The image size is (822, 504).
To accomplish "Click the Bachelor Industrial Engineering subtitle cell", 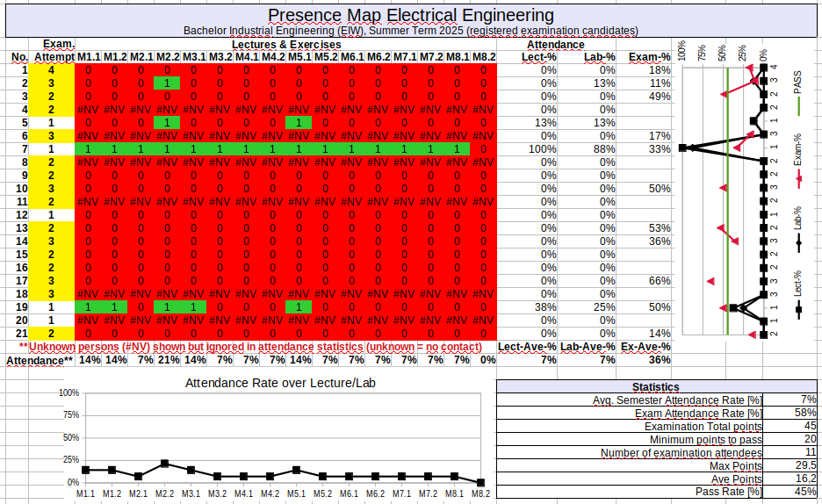I will click(x=410, y=31).
